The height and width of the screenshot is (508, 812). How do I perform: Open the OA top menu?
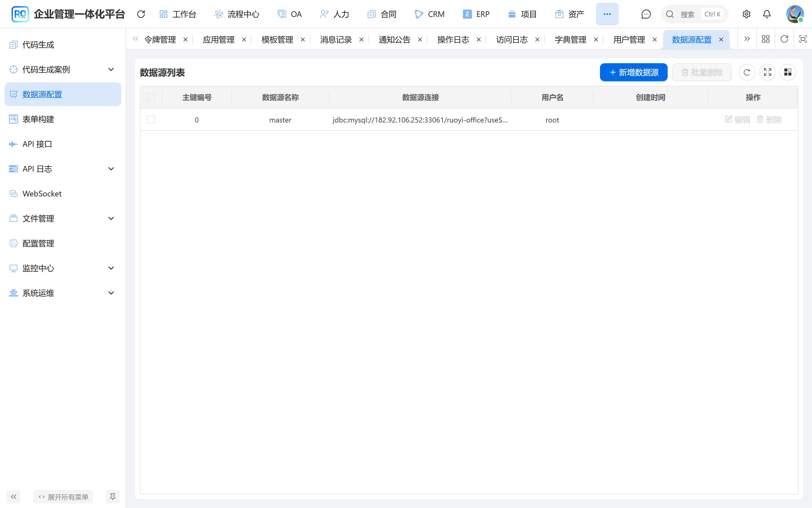(x=290, y=14)
